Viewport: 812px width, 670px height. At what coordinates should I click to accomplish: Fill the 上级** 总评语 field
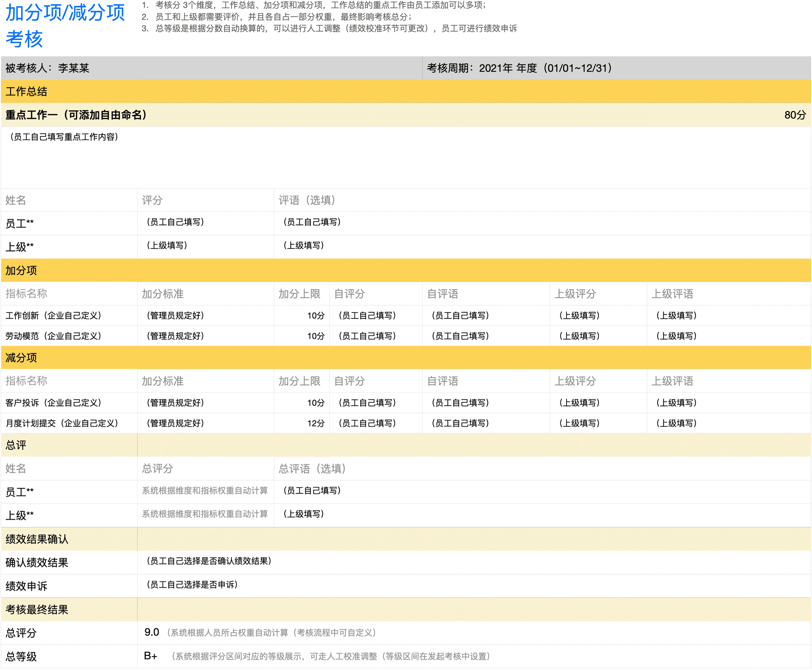tap(543, 516)
